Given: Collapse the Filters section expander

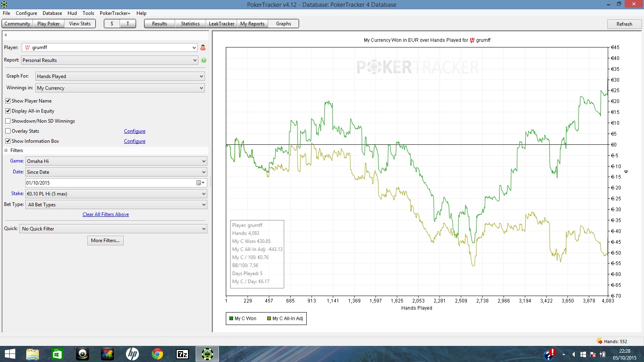Looking at the screenshot, I should click(6, 150).
